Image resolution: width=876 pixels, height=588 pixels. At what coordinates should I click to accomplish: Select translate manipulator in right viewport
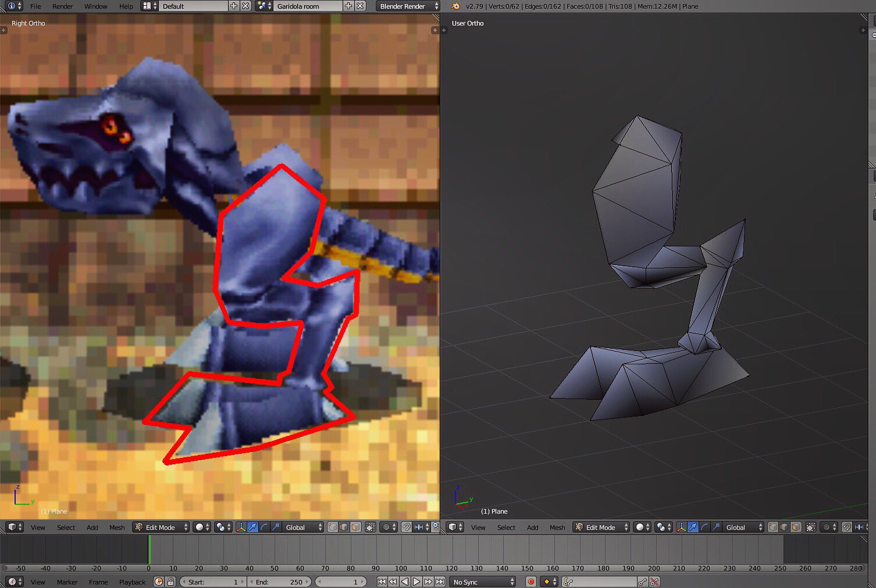(693, 527)
